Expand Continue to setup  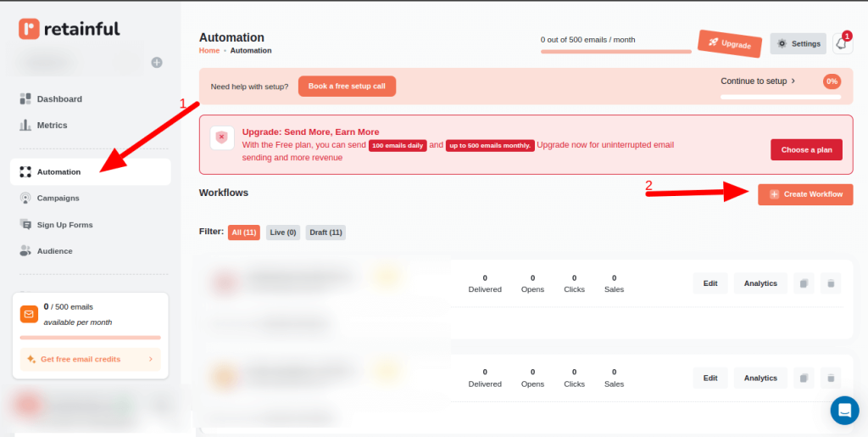pyautogui.click(x=758, y=81)
